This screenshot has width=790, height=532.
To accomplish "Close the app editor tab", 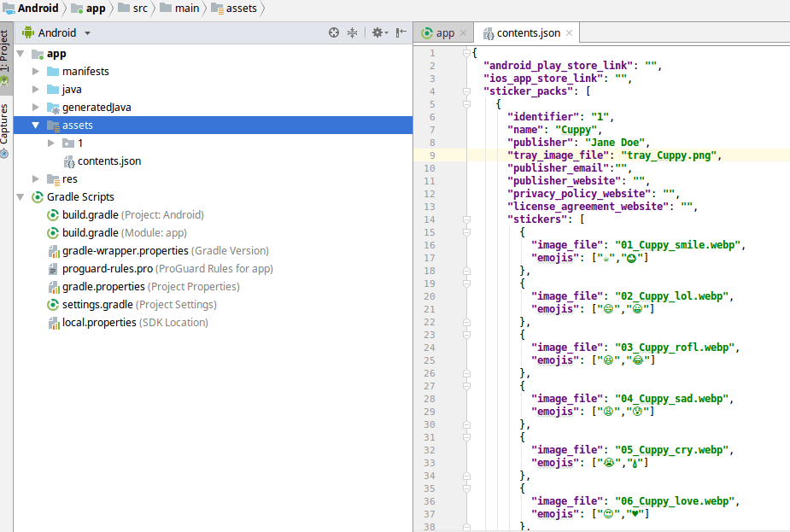I will tap(464, 33).
